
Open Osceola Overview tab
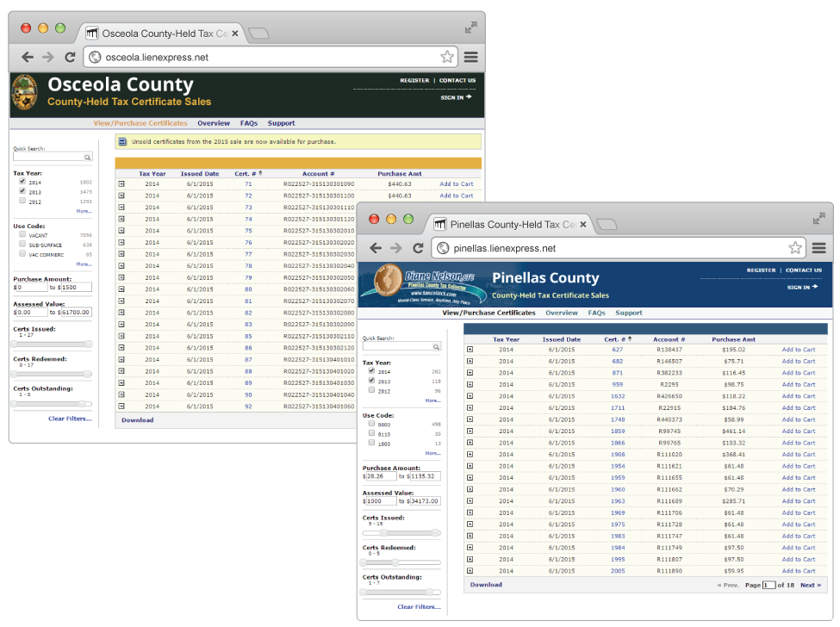coord(214,123)
